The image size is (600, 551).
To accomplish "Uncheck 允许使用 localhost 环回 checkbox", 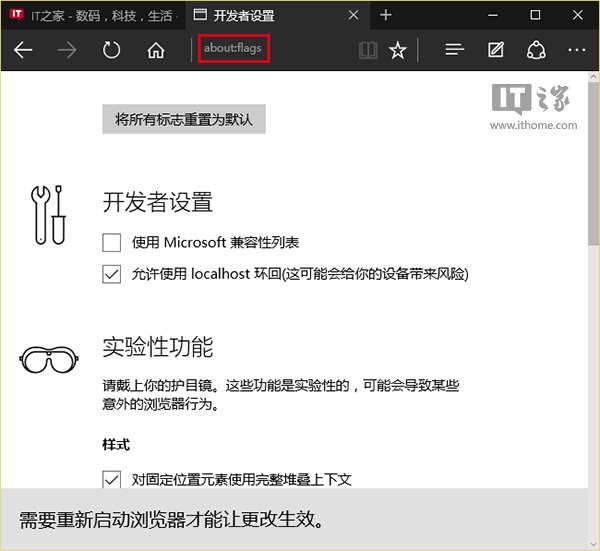I will tap(111, 274).
